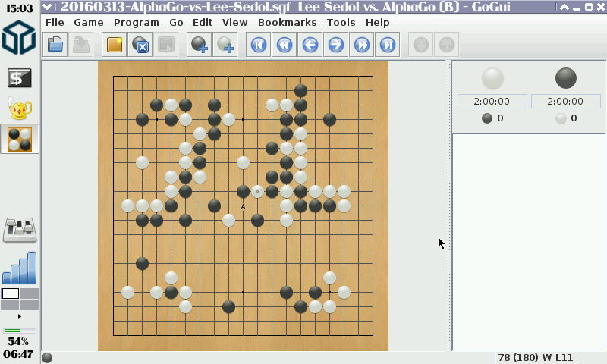Open the Game menu

click(x=89, y=23)
